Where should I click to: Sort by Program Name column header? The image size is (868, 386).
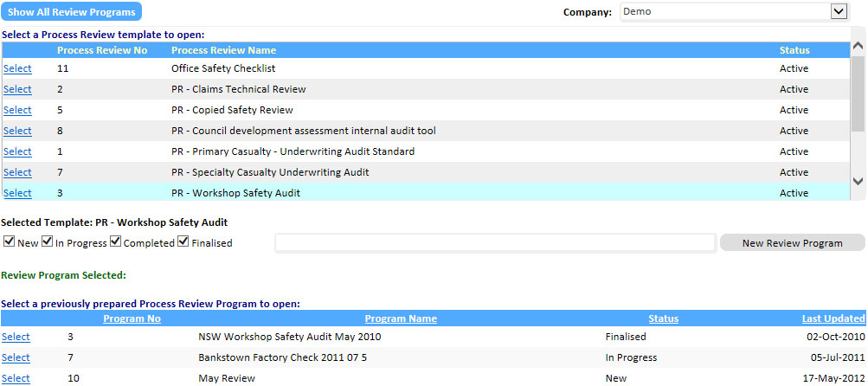401,318
